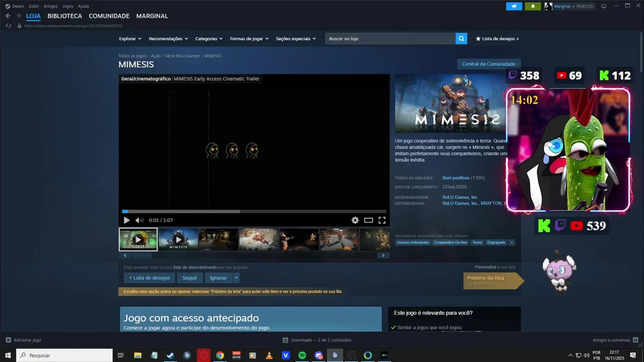Reload the store page with the refresh icon
The image size is (644, 362).
click(8, 26)
